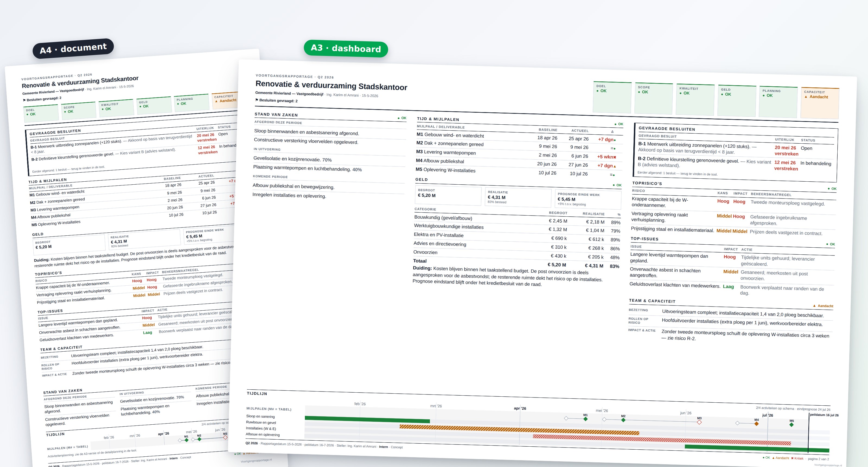Viewport: 868px width, 467px height.
Task: Click the green "Laag" impact for Geluidsoverlast on the A3 dashboard
Action: pyautogui.click(x=728, y=287)
